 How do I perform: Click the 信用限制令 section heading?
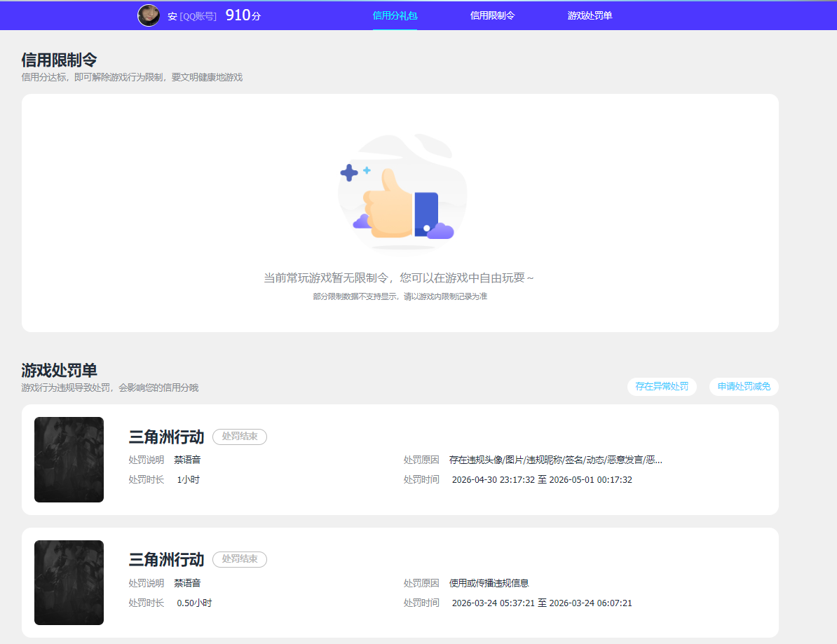tap(60, 60)
